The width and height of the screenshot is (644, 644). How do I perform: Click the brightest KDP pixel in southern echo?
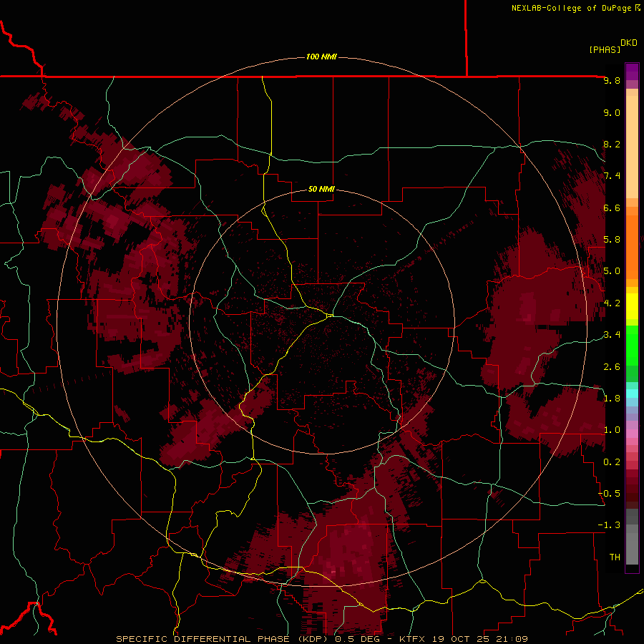[x=333, y=571]
